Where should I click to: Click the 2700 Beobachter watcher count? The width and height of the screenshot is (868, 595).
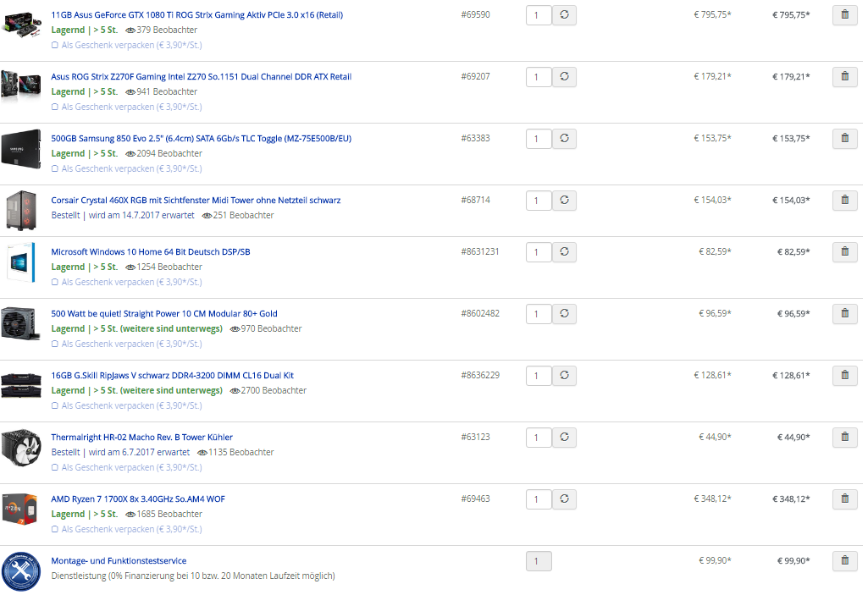click(x=268, y=391)
